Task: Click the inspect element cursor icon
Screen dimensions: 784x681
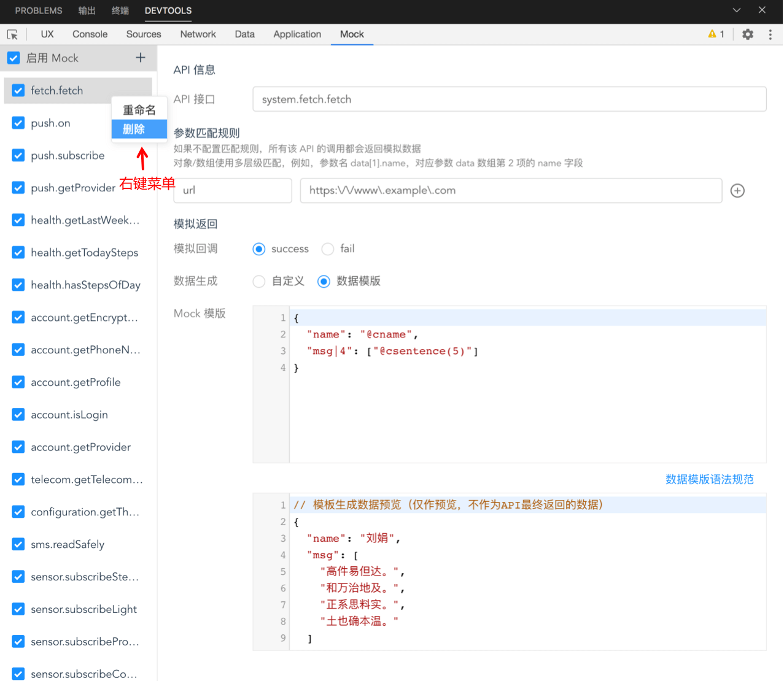Action: pyautogui.click(x=12, y=34)
